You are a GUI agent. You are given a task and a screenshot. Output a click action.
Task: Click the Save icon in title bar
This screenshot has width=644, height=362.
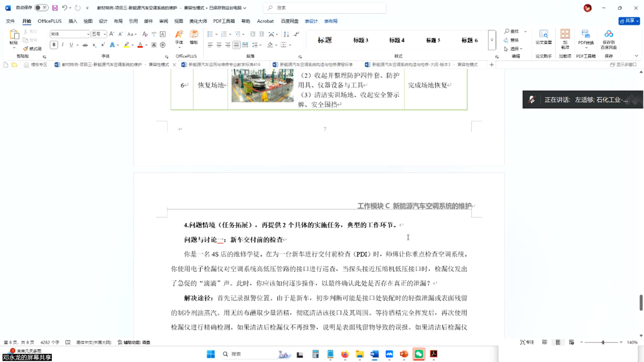pos(55,8)
